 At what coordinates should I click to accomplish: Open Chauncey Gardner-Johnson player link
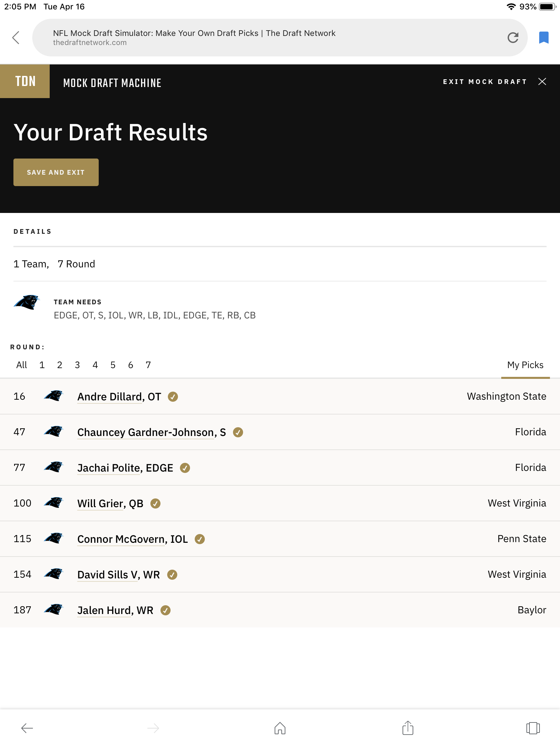151,432
